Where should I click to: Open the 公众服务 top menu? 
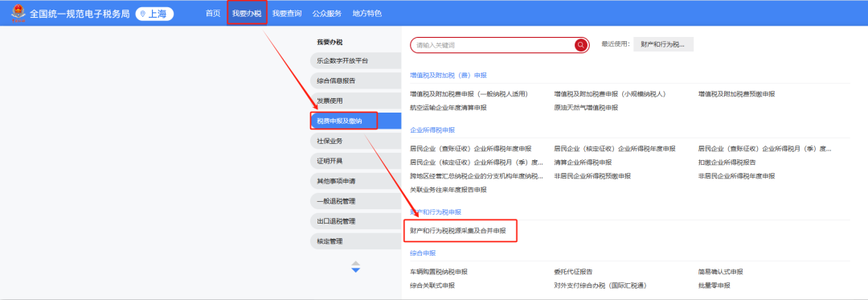[x=326, y=14]
